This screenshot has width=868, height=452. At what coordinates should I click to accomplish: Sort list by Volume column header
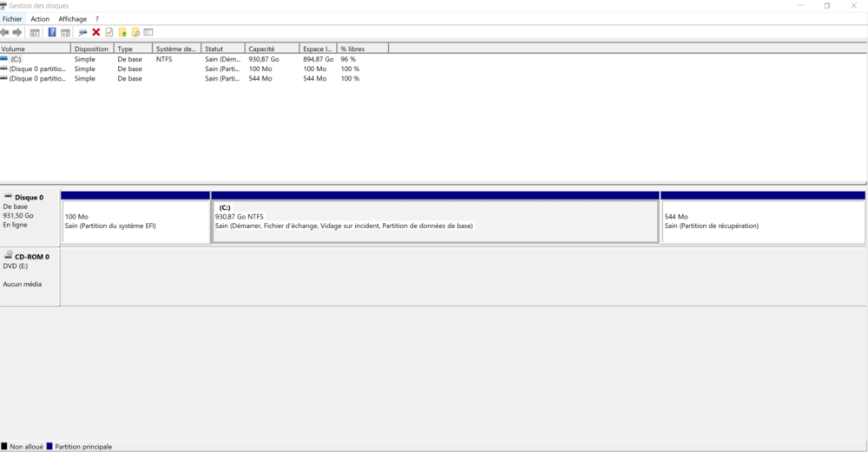pos(35,49)
